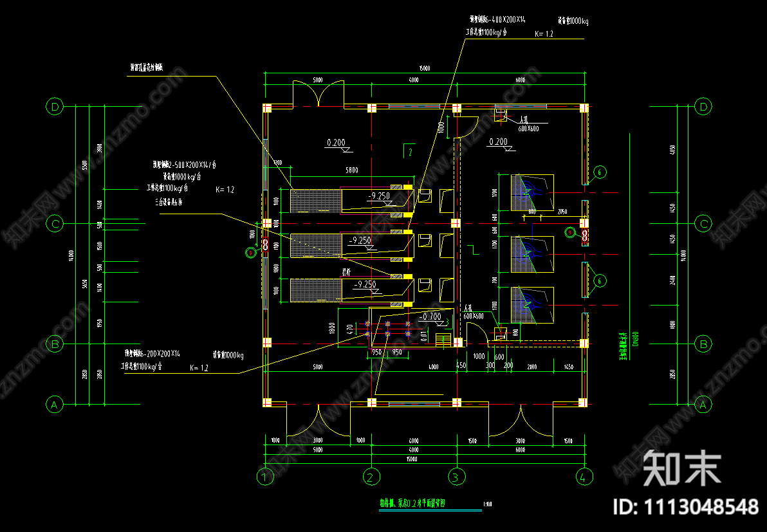Image resolution: width=767 pixels, height=532 pixels.
Task: Click the lower circled 6 window tag
Action: point(600,280)
